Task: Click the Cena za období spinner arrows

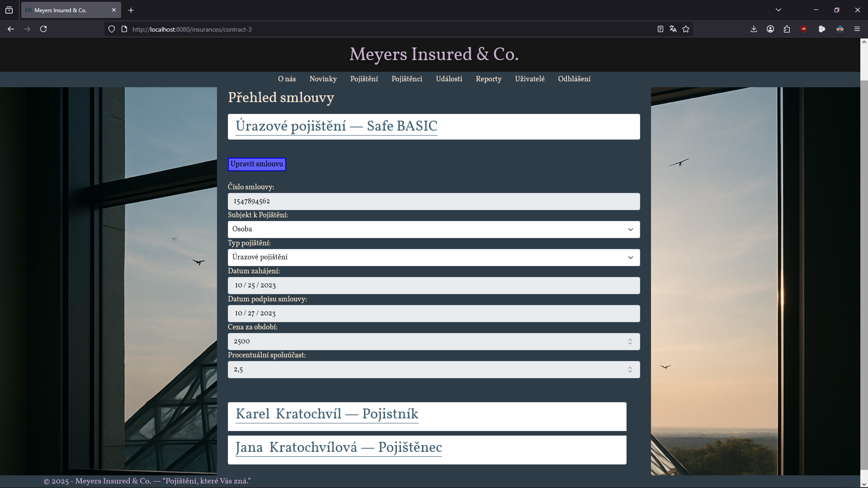Action: tap(630, 342)
